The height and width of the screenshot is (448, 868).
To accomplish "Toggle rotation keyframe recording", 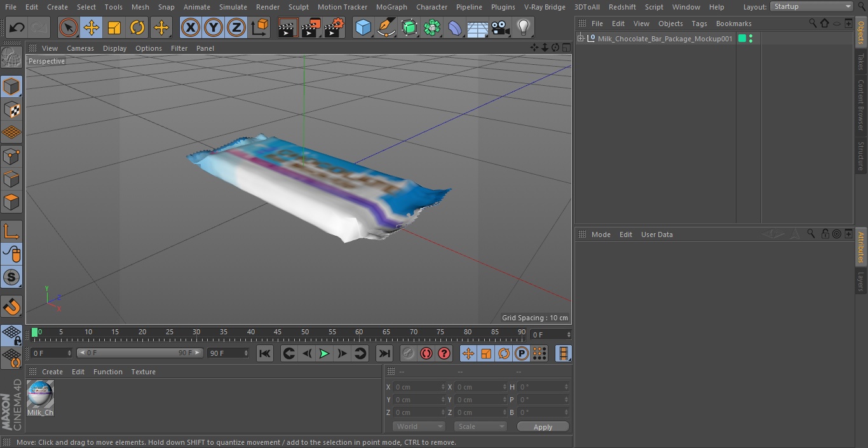I will [x=504, y=353].
